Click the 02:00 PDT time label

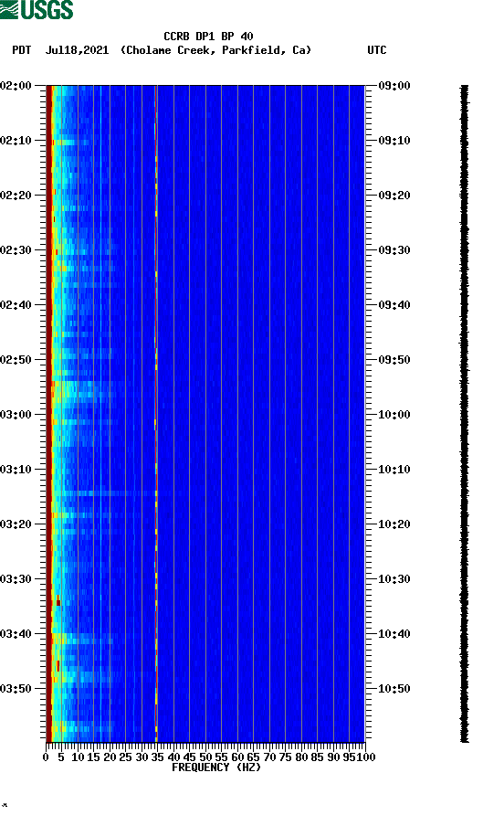(x=16, y=86)
